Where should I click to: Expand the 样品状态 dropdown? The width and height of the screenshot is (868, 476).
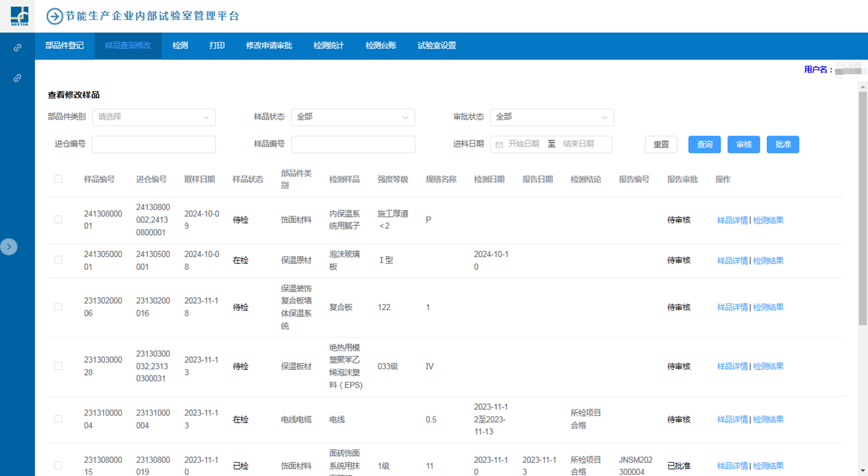[353, 117]
